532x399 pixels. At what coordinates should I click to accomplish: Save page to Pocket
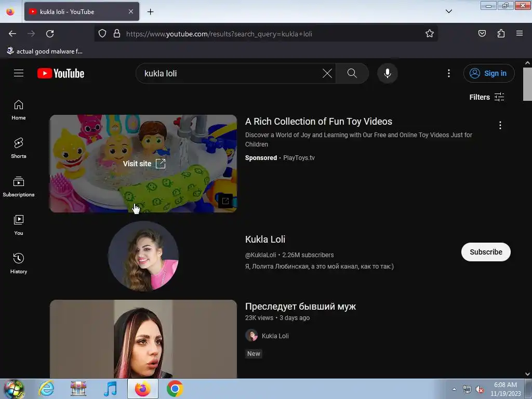point(482,33)
